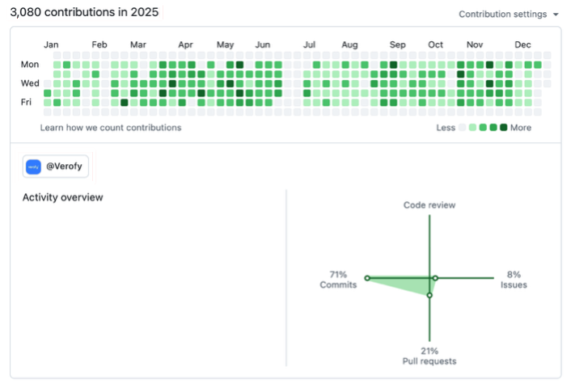The width and height of the screenshot is (575, 392).
Task: Click the Mar month label
Action: [x=137, y=44]
